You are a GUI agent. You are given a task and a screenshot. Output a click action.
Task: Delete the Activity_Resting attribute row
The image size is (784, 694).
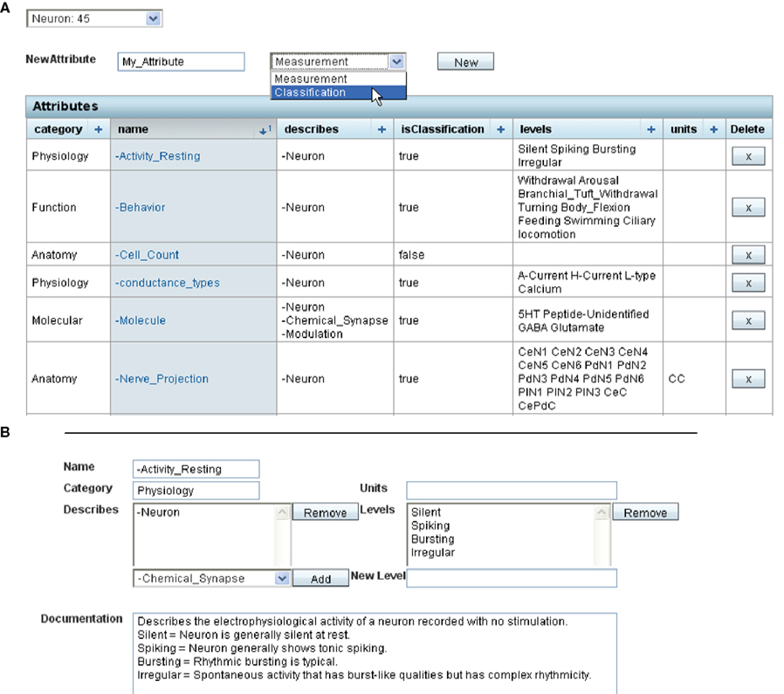748,156
